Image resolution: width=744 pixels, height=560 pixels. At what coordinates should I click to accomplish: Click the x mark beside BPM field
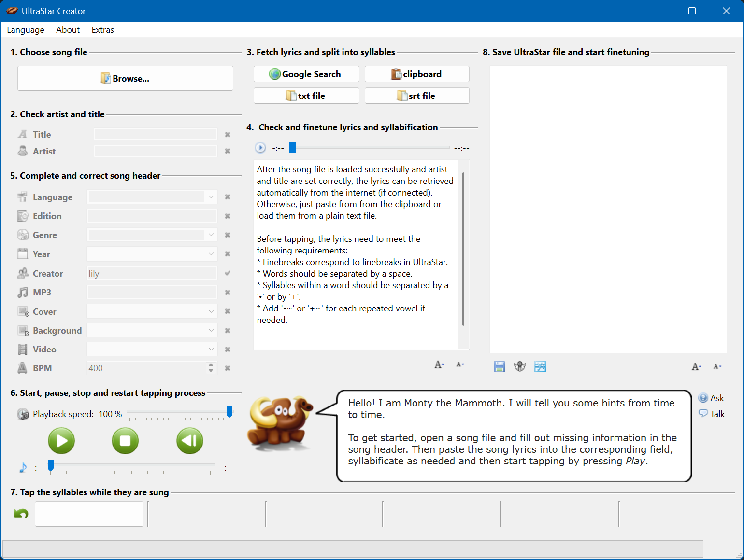(228, 368)
